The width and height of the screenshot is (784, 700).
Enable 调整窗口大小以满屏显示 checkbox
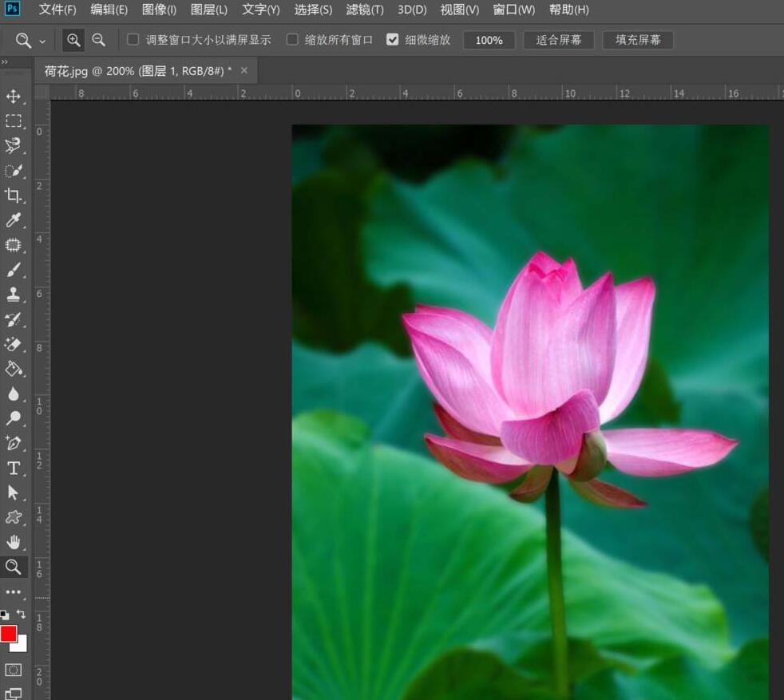pyautogui.click(x=133, y=38)
